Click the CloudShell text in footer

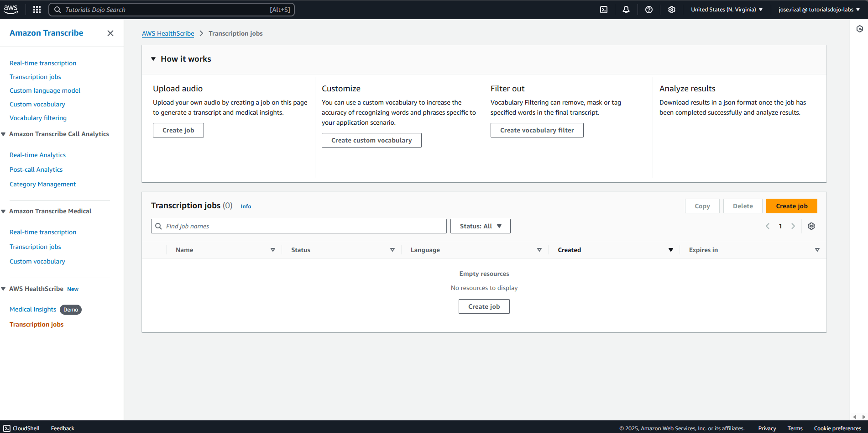pyautogui.click(x=26, y=428)
